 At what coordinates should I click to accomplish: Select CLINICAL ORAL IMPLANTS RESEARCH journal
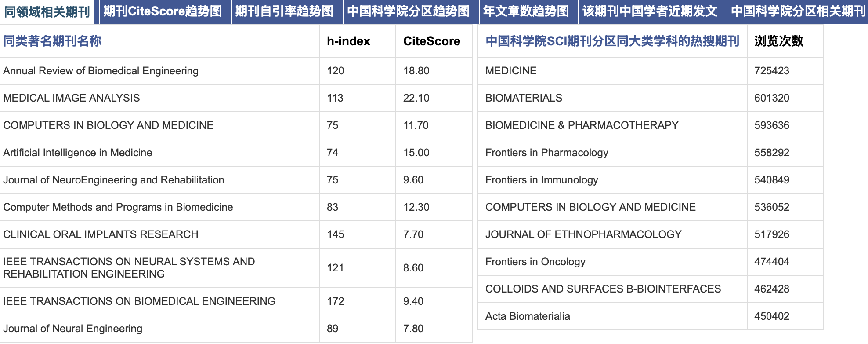click(101, 234)
